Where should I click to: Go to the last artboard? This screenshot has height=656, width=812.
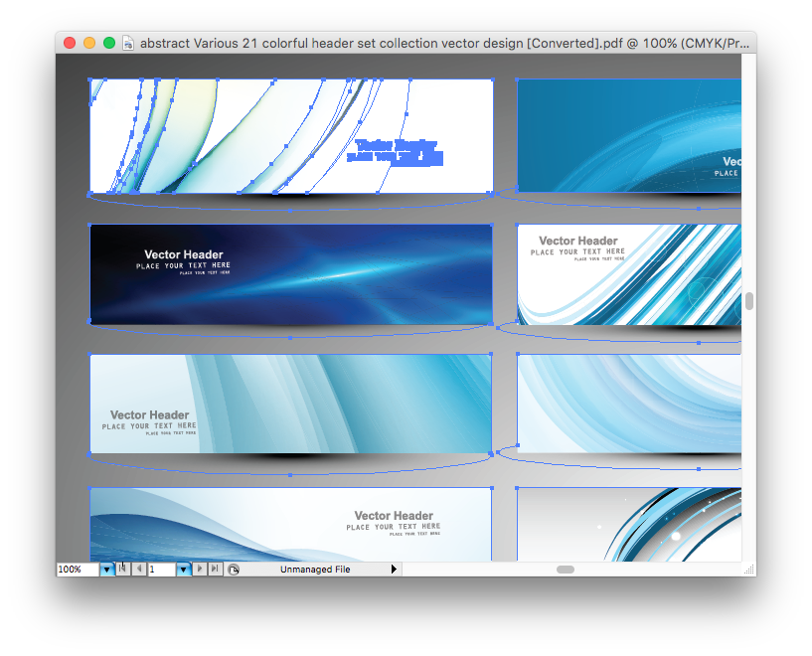(215, 569)
